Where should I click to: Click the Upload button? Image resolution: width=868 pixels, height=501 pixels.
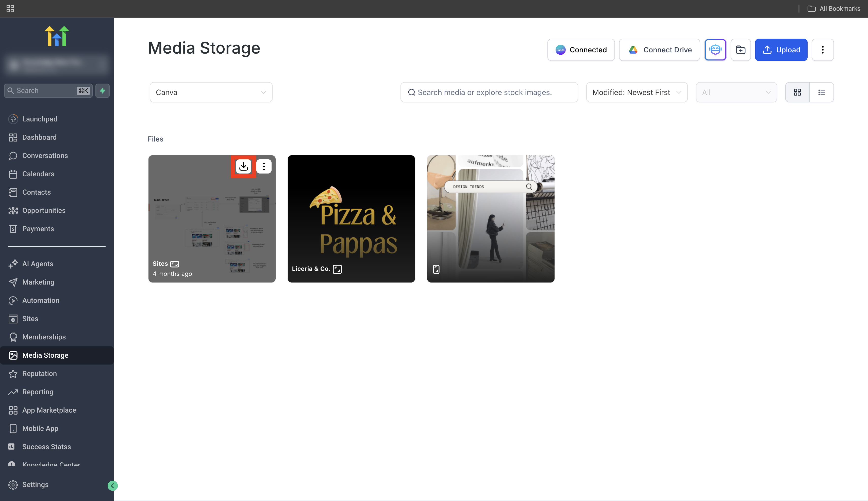click(x=781, y=50)
